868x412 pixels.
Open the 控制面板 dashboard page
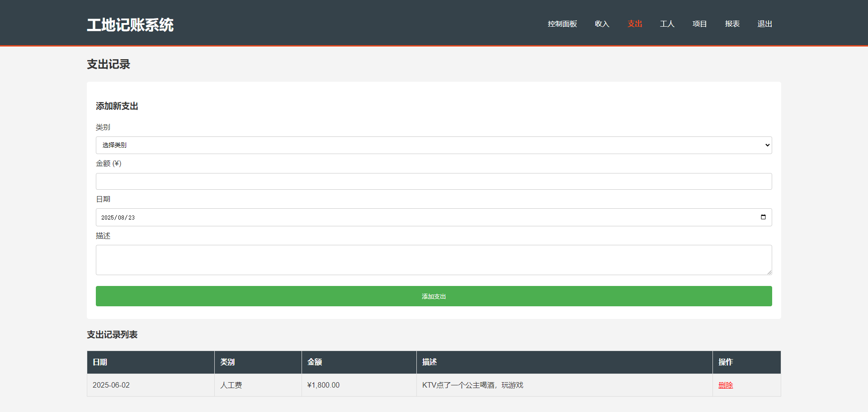[562, 24]
